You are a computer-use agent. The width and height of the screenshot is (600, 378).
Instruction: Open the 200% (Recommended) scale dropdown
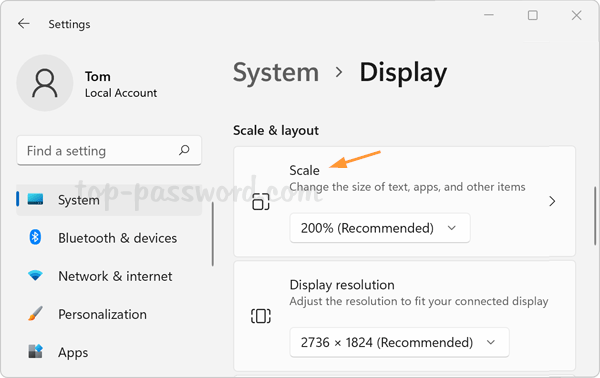(380, 228)
